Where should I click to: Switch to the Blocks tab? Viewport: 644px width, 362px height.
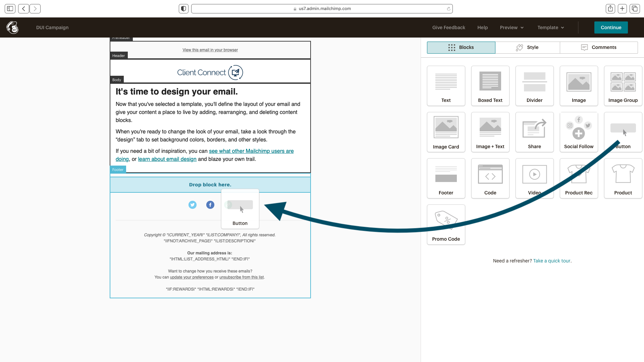461,48
